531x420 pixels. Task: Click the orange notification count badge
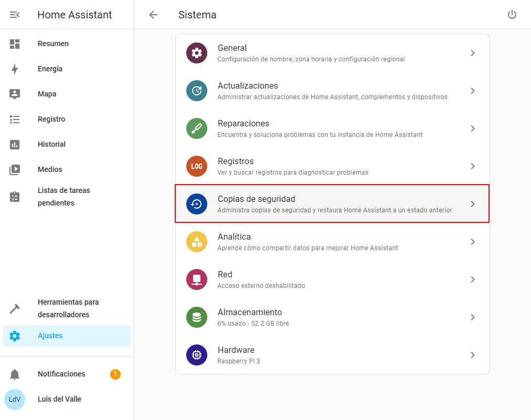pyautogui.click(x=115, y=374)
